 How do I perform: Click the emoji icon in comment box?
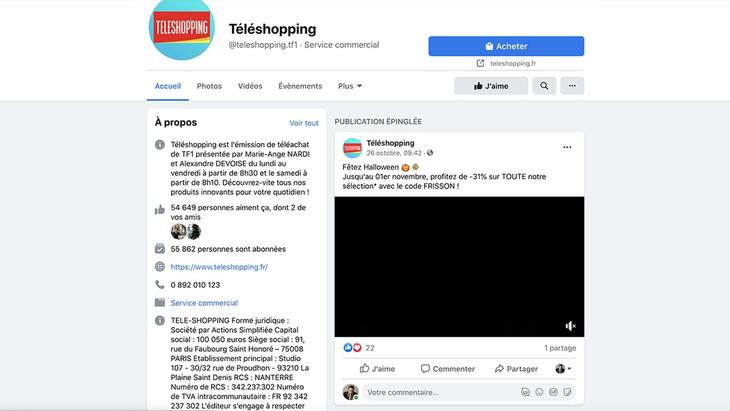coord(539,392)
